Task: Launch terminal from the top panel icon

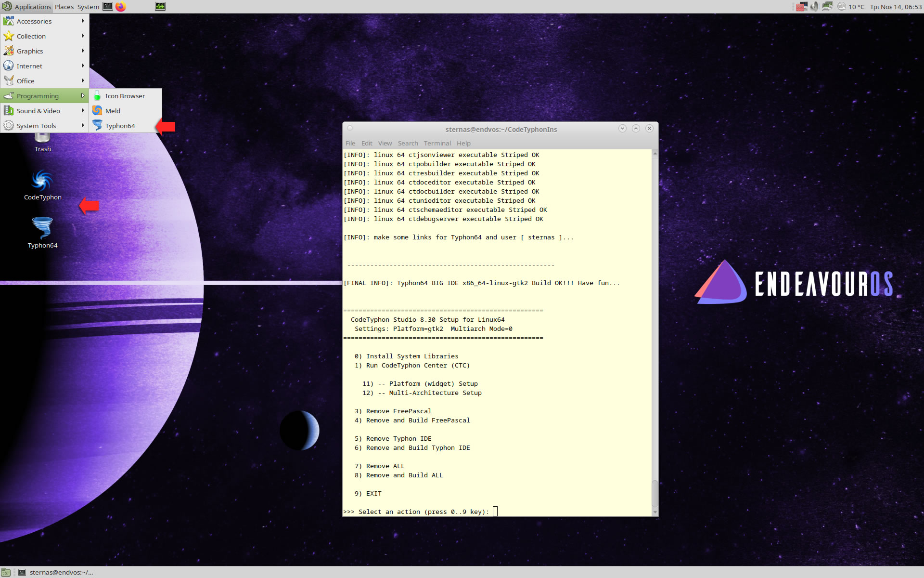Action: (108, 7)
